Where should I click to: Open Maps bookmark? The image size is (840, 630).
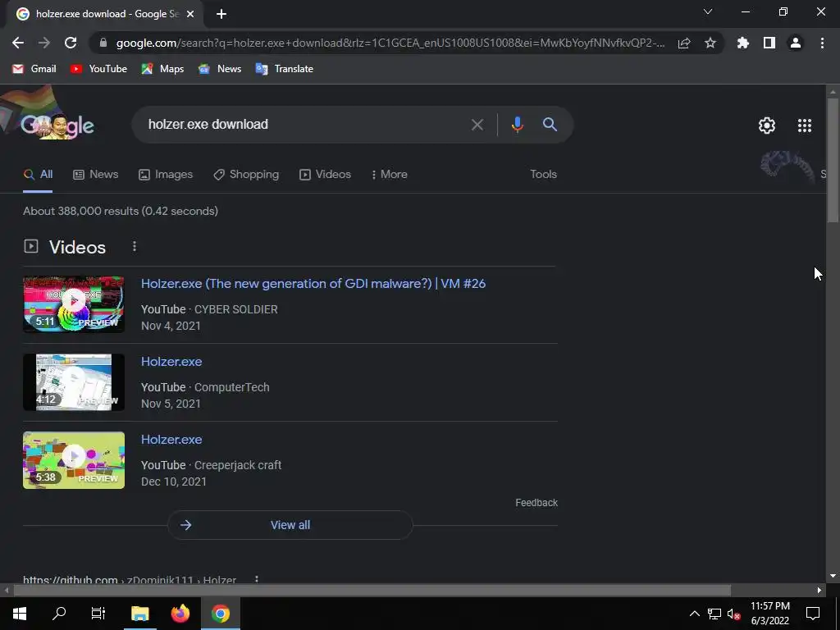click(162, 69)
